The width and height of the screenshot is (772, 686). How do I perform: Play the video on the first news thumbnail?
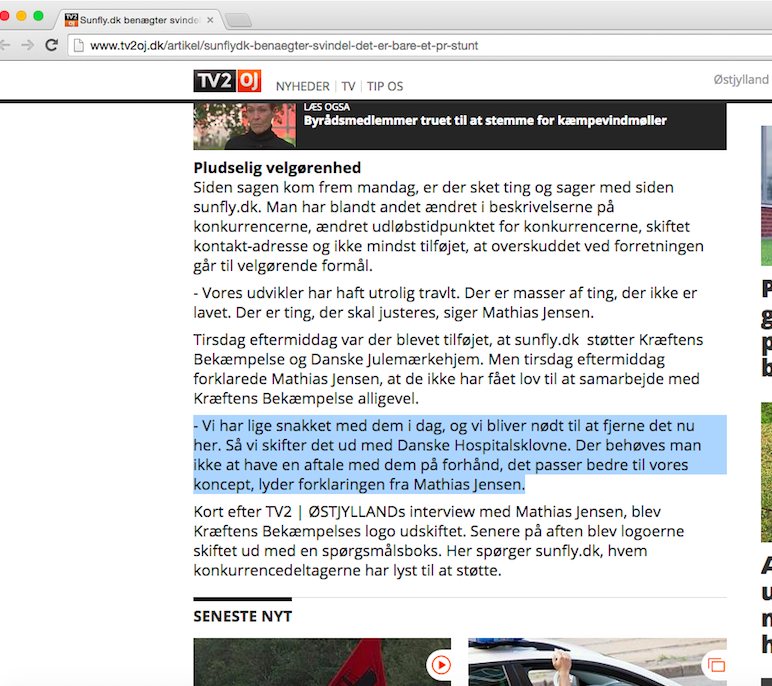pyautogui.click(x=441, y=665)
